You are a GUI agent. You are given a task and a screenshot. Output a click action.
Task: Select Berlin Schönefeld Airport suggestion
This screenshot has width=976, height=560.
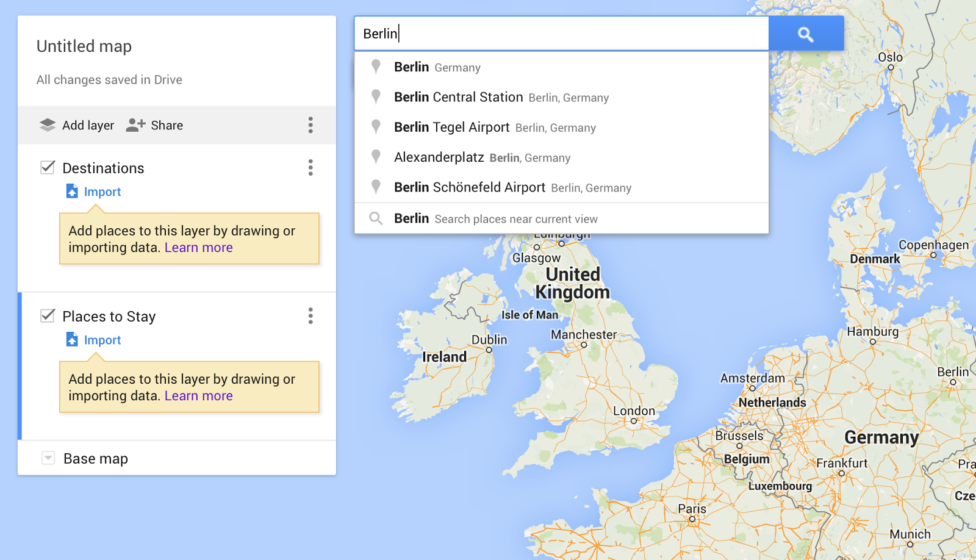coord(561,187)
